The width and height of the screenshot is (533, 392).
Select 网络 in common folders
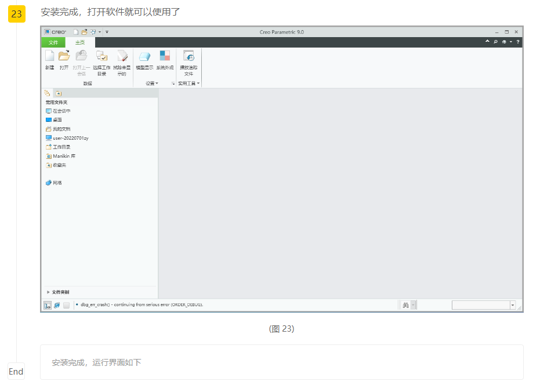pos(54,183)
